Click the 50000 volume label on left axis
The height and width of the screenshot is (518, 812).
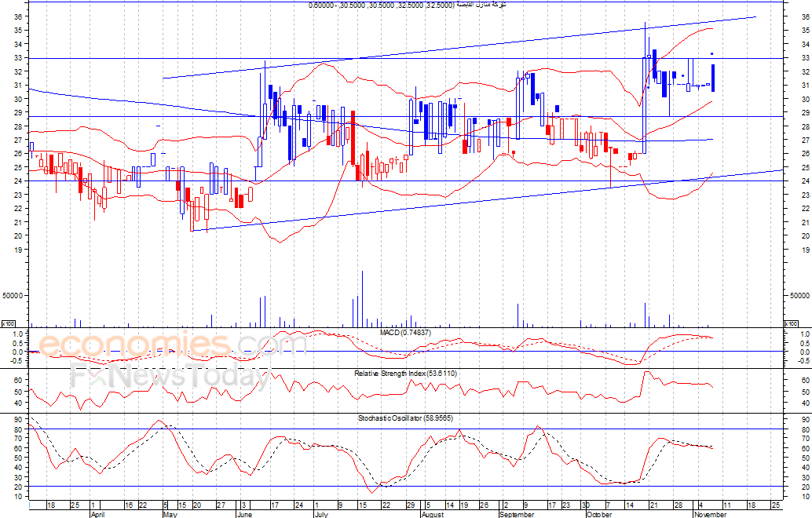tap(13, 295)
